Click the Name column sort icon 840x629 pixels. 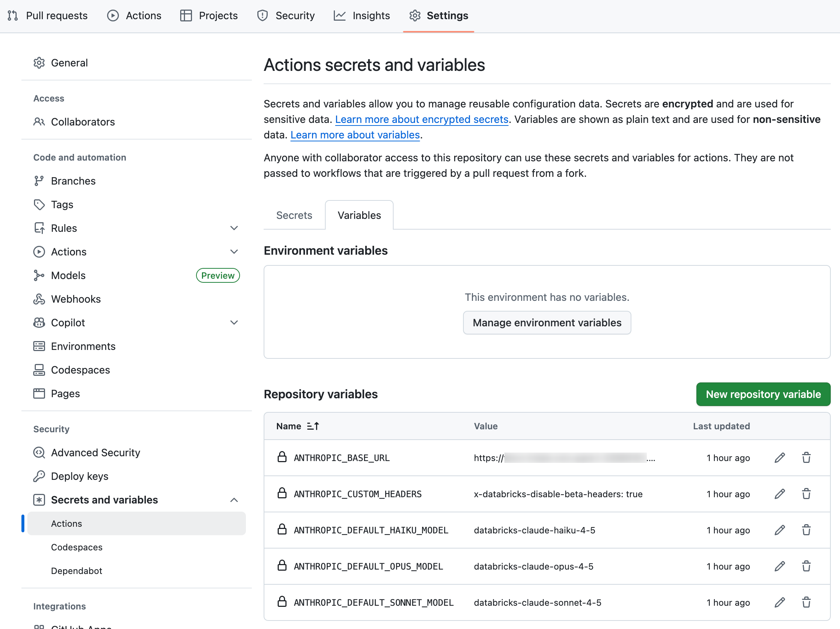point(313,426)
